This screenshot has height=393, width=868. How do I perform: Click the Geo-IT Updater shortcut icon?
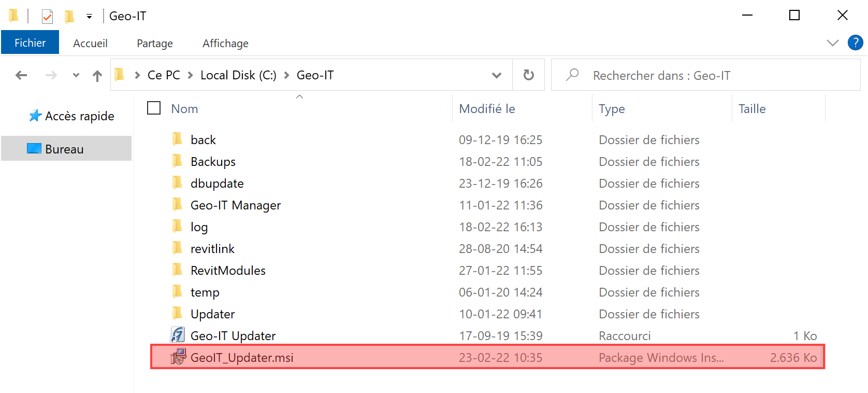178,335
